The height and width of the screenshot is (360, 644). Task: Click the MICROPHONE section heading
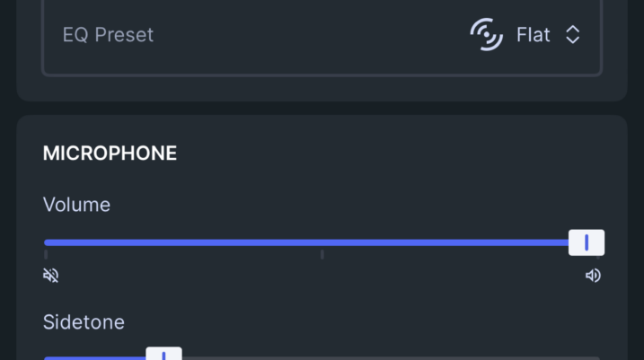[x=110, y=154]
